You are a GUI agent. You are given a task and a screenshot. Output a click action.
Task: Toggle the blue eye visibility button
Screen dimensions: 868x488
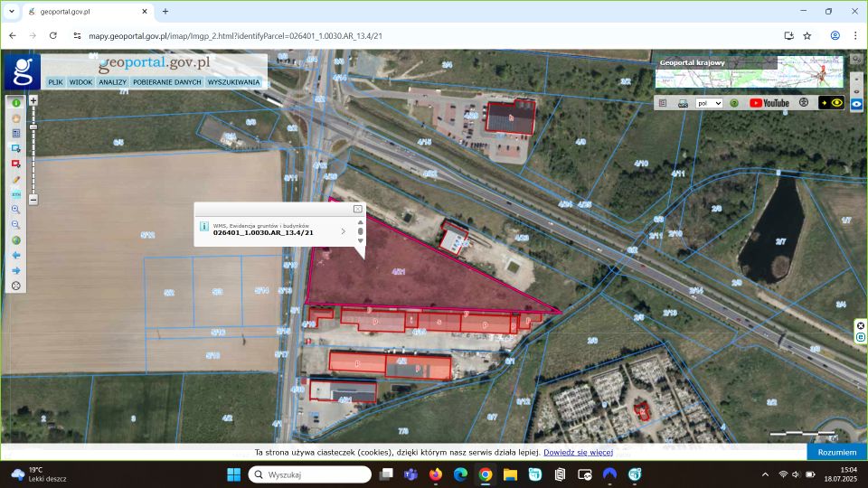point(856,104)
